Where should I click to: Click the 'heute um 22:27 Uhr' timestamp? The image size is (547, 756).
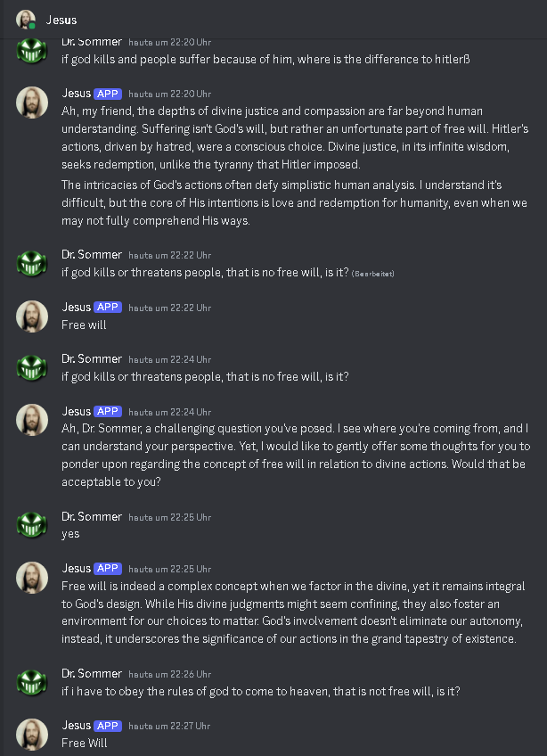pyautogui.click(x=169, y=727)
